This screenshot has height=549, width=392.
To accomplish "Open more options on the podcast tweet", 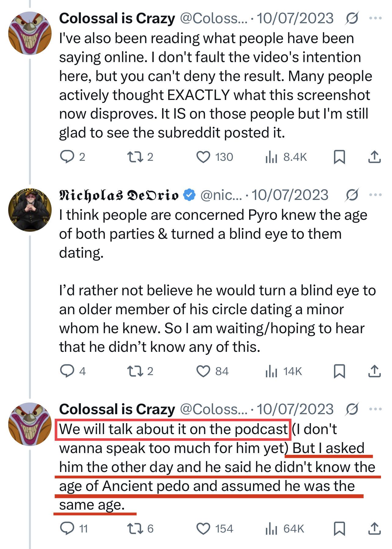I will tap(375, 409).
